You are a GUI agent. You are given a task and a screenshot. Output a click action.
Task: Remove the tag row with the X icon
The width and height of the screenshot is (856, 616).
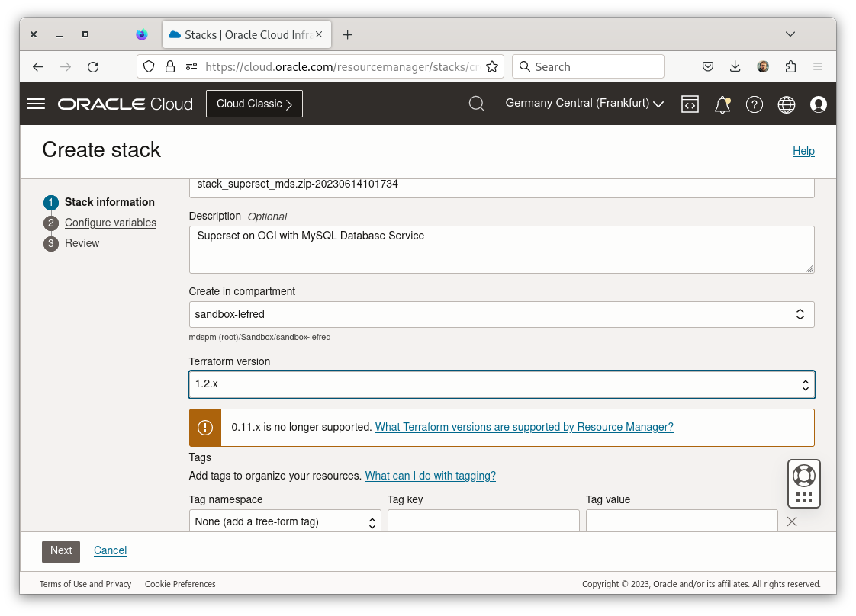(791, 521)
